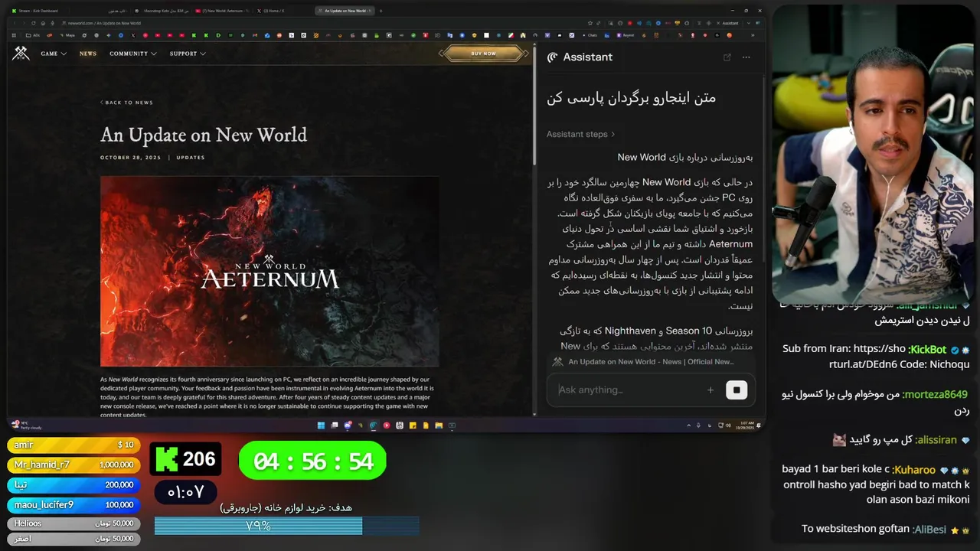The width and height of the screenshot is (980, 551).
Task: Expand the SUPPORT navigation dropdown
Action: click(188, 54)
